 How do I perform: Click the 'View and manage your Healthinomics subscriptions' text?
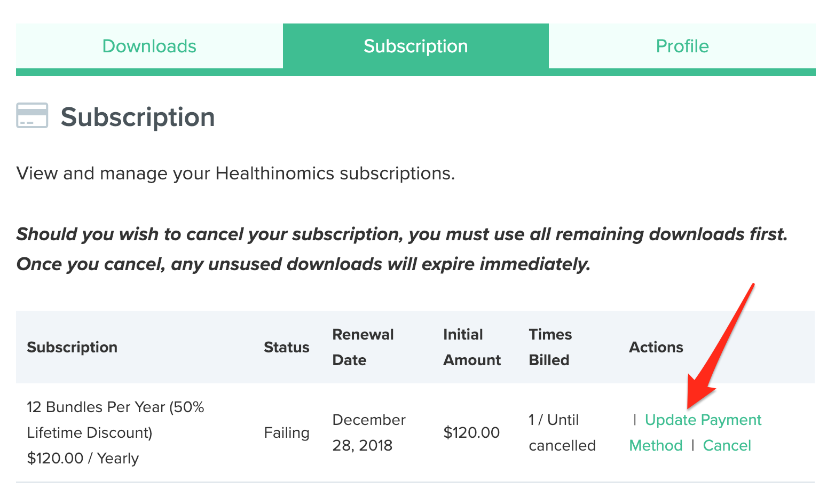[235, 174]
